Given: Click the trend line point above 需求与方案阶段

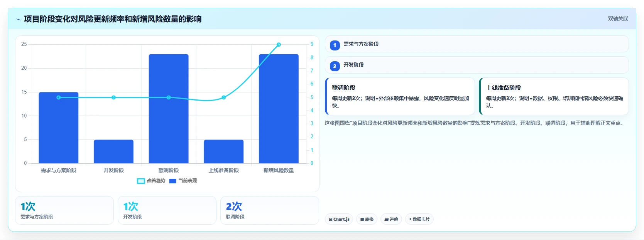Looking at the screenshot, I should [x=59, y=97].
